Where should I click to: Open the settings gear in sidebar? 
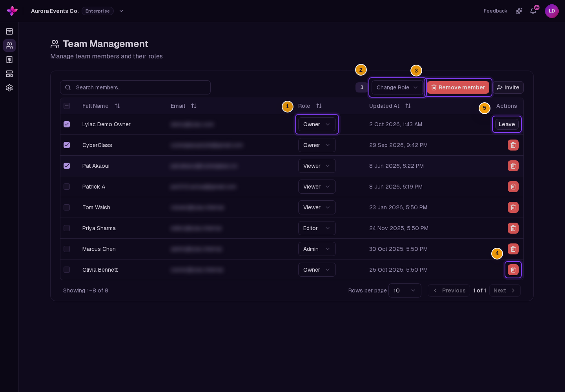(9, 88)
